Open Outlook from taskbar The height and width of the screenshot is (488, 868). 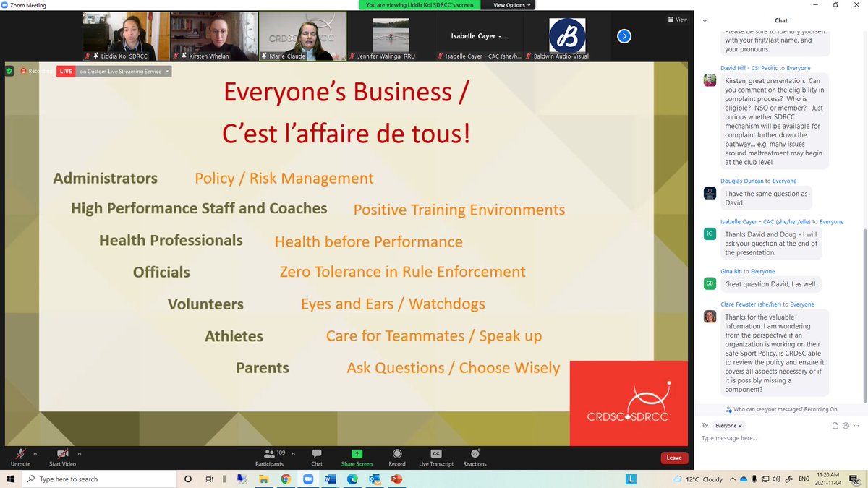pos(374,479)
